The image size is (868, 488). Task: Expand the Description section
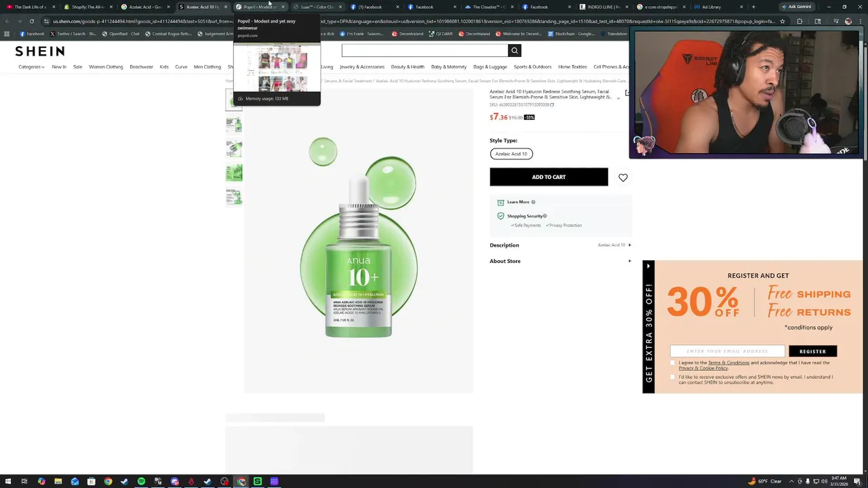click(x=560, y=245)
